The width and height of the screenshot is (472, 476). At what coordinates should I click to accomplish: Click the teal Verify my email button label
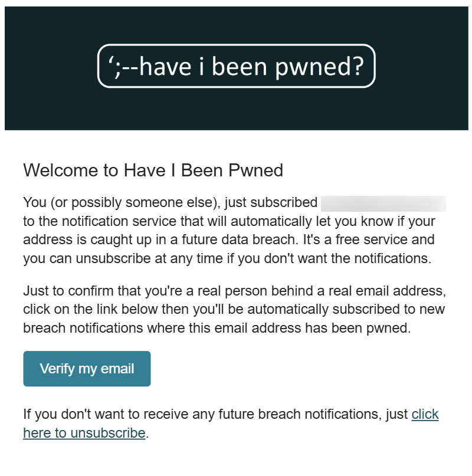[x=87, y=369]
